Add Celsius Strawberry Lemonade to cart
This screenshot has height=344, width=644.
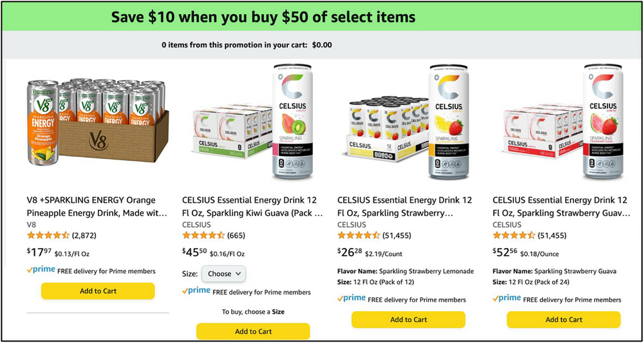[408, 320]
